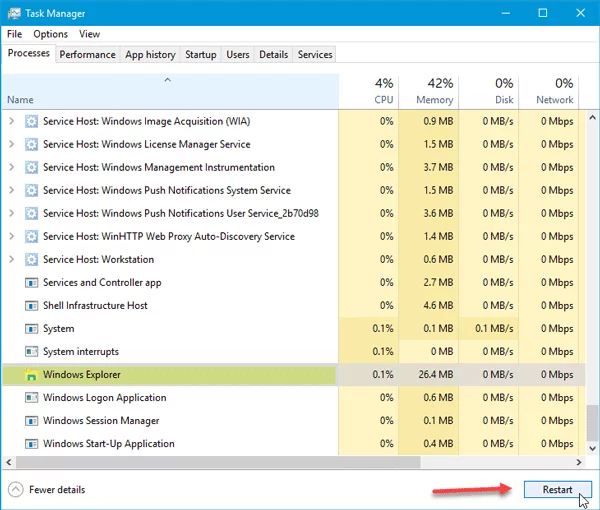Click the 3.7 MB memory value
Viewport: 600px width, 510px height.
438,167
